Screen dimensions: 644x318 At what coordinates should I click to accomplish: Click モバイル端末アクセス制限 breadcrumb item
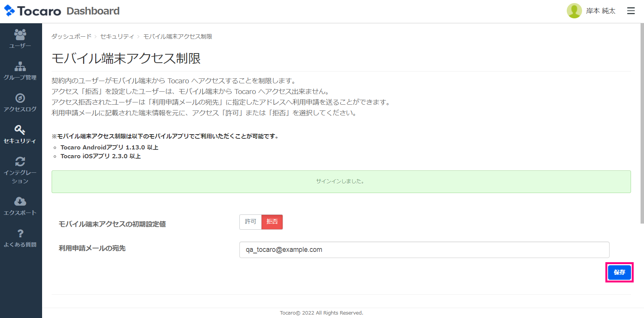(x=177, y=36)
